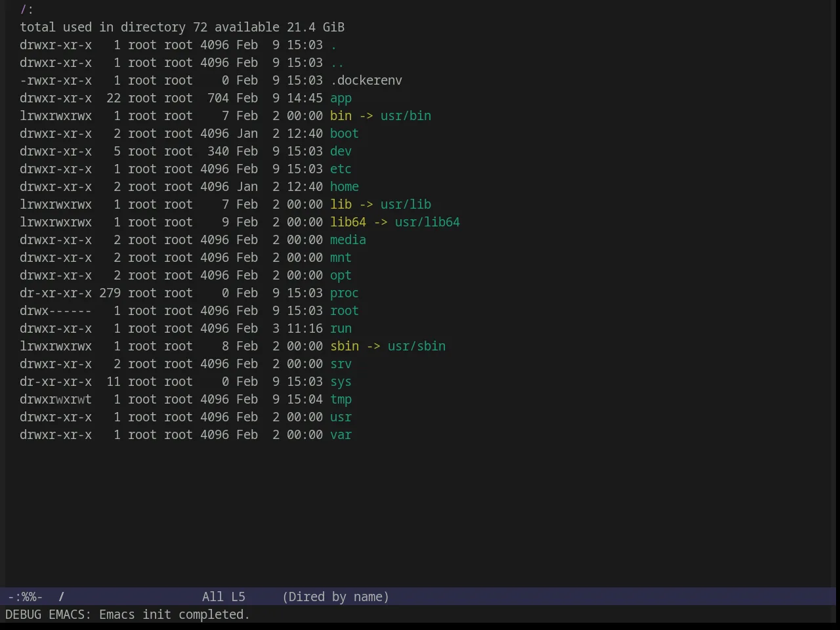Open the run directory

(x=341, y=328)
